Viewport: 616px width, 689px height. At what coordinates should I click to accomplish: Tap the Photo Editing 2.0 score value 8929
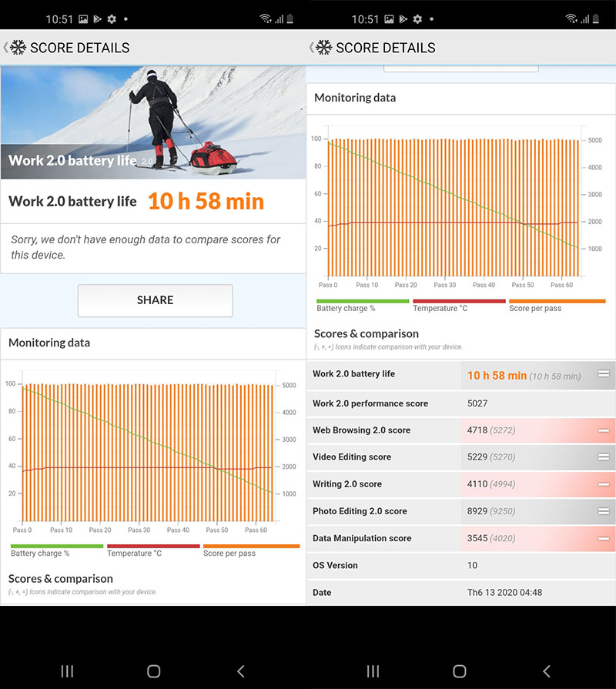click(477, 511)
